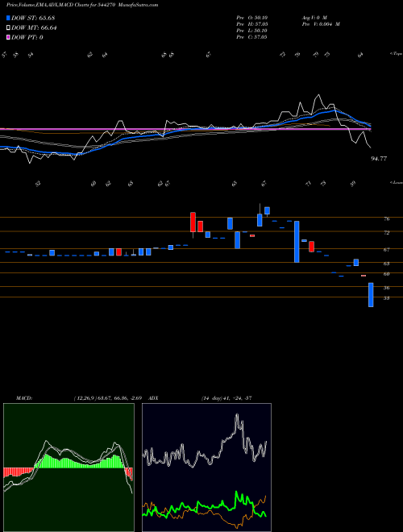
Task: Click the 72 price axis label
Action: [x=386, y=233]
